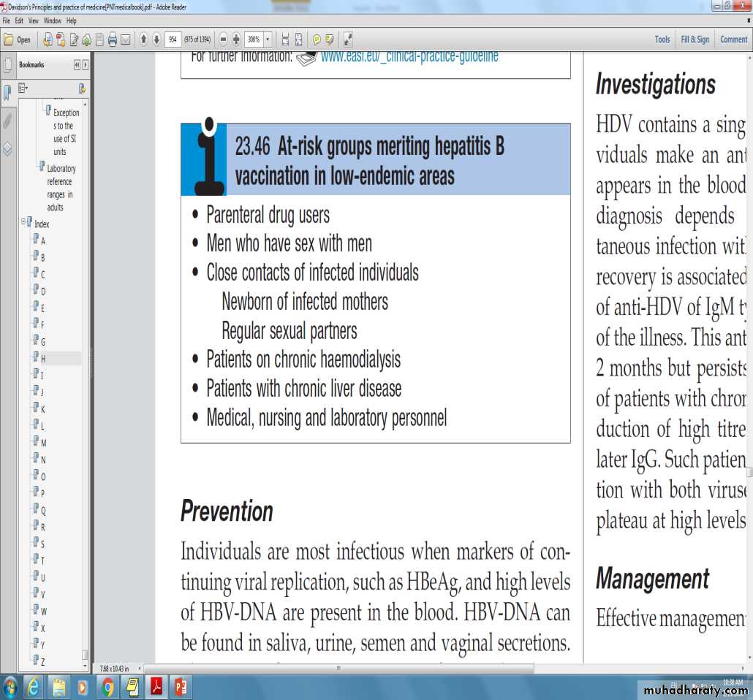This screenshot has width=753, height=700.
Task: Collapse the Bookmarks navigation pane
Action: (77, 65)
